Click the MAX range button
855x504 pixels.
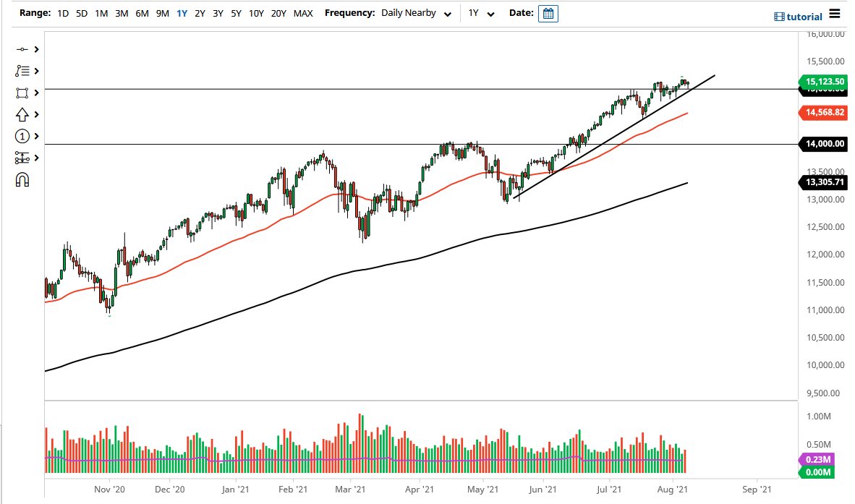[303, 13]
